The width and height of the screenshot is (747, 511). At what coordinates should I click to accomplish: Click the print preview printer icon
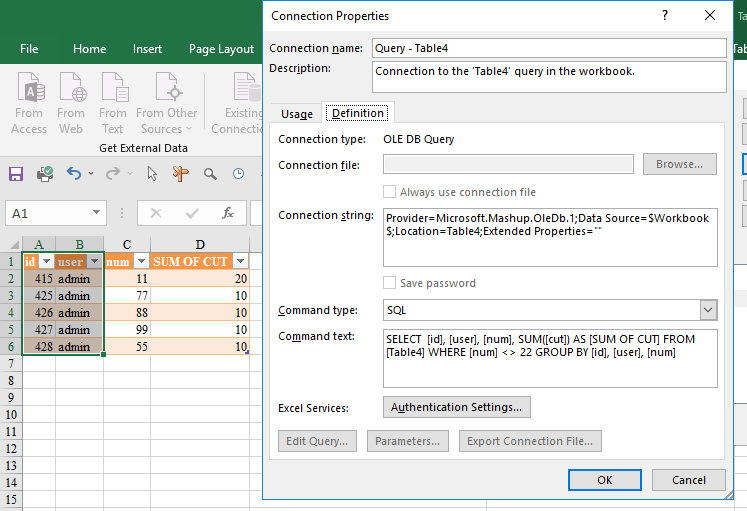pos(45,174)
